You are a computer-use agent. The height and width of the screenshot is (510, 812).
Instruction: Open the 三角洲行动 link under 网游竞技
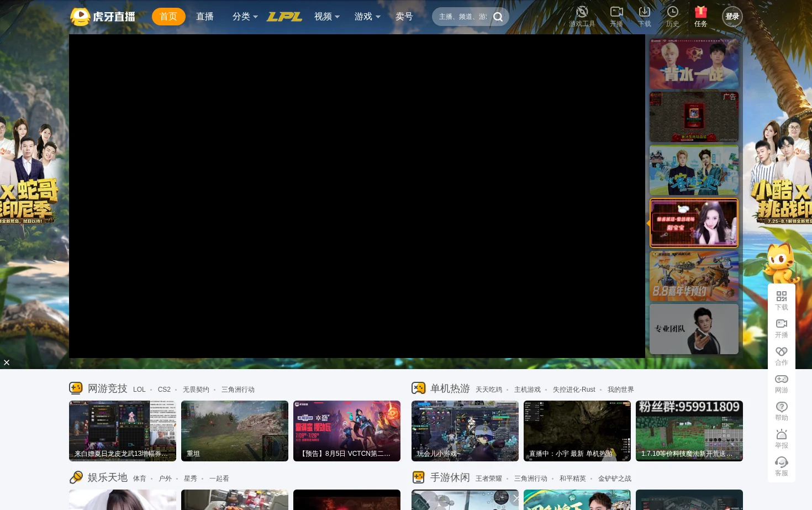[238, 390]
